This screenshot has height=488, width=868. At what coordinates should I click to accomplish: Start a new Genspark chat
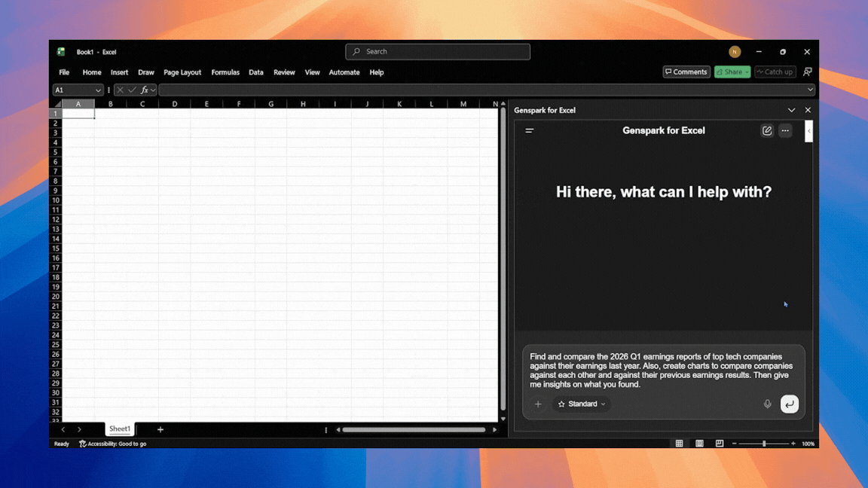click(767, 130)
